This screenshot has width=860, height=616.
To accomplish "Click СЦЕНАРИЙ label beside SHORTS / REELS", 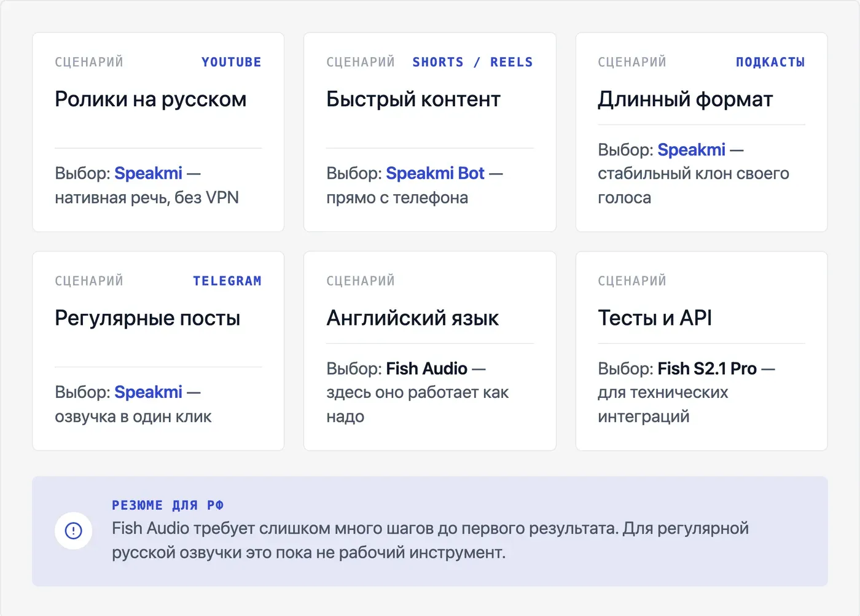I will [x=361, y=62].
